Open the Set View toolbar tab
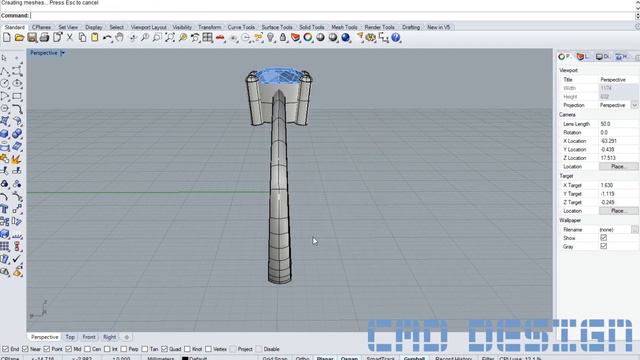Image resolution: width=640 pixels, height=360 pixels. click(68, 27)
